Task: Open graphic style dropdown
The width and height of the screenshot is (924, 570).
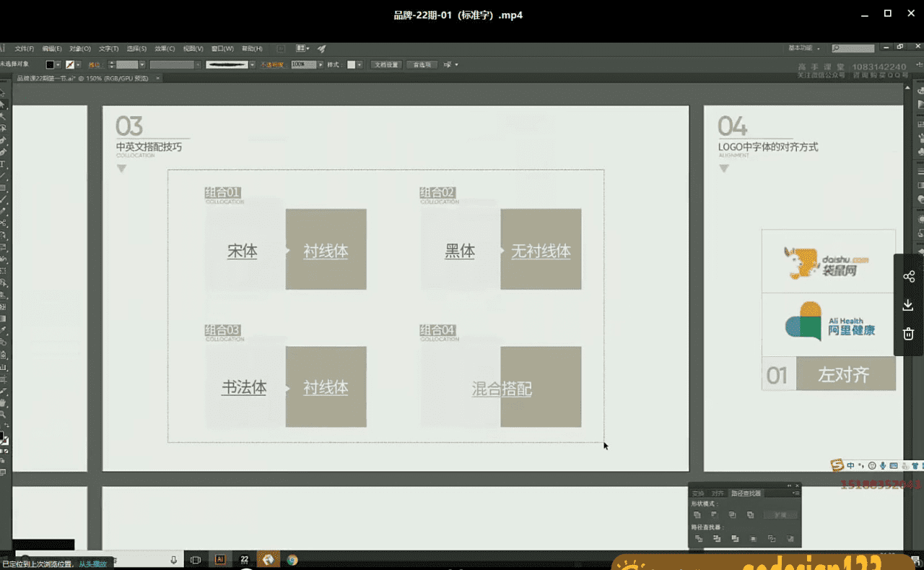Action: pyautogui.click(x=360, y=64)
